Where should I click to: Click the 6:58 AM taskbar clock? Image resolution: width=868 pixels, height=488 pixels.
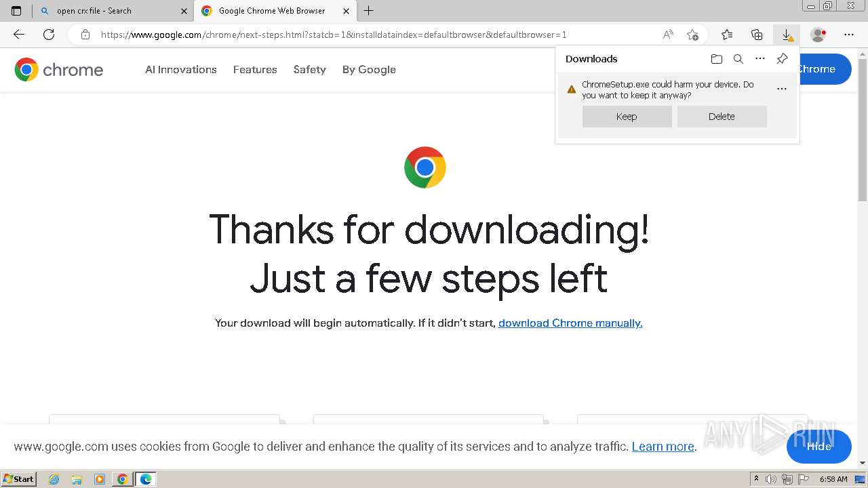click(833, 479)
